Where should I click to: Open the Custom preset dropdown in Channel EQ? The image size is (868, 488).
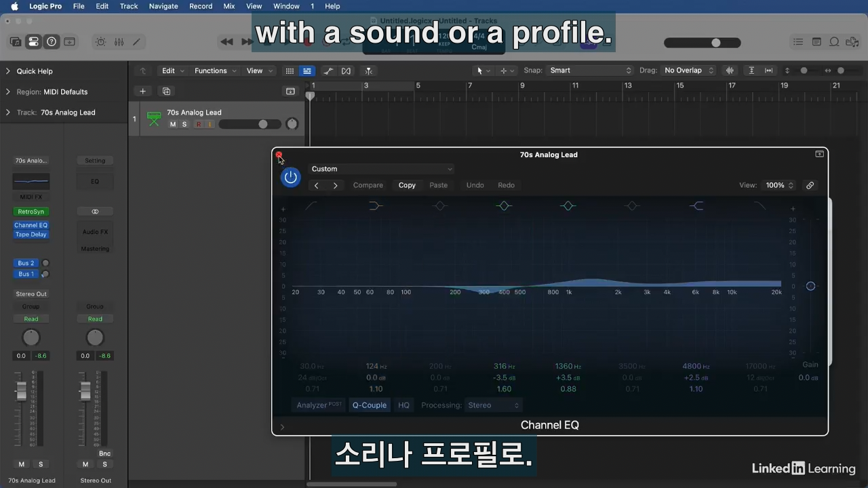point(382,169)
